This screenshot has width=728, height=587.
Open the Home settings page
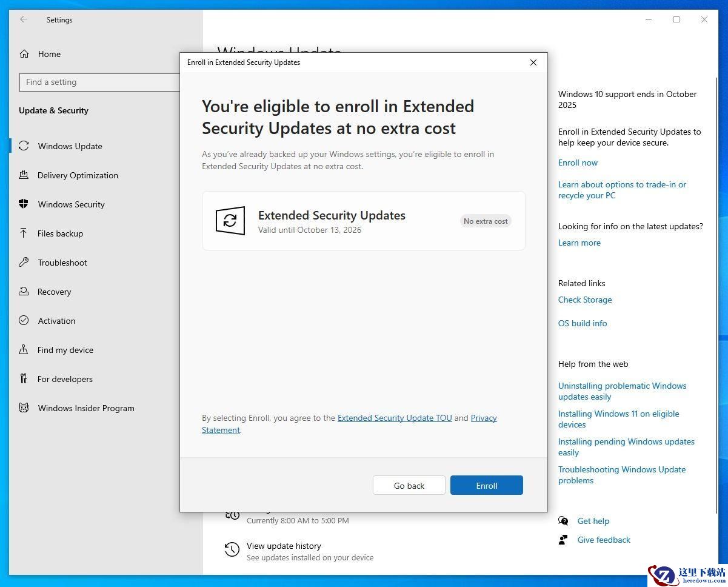[49, 54]
